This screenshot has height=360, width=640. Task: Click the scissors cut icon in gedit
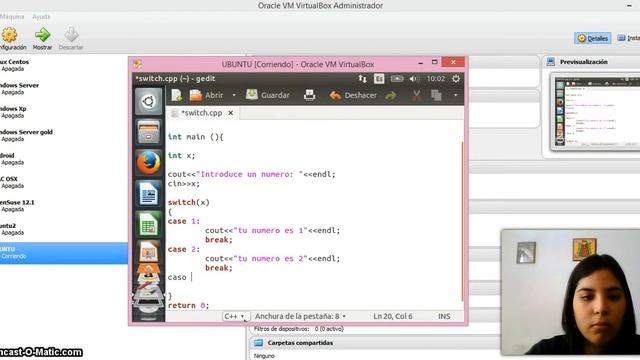(x=416, y=95)
